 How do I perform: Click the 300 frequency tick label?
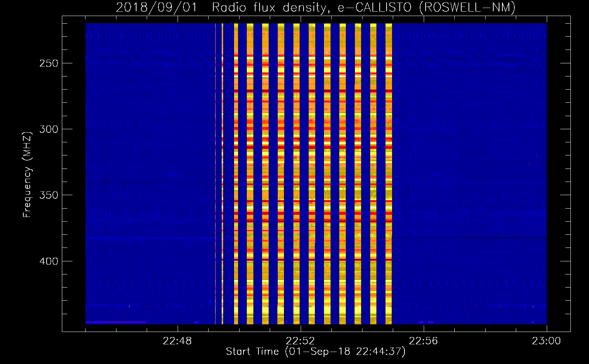pos(48,129)
